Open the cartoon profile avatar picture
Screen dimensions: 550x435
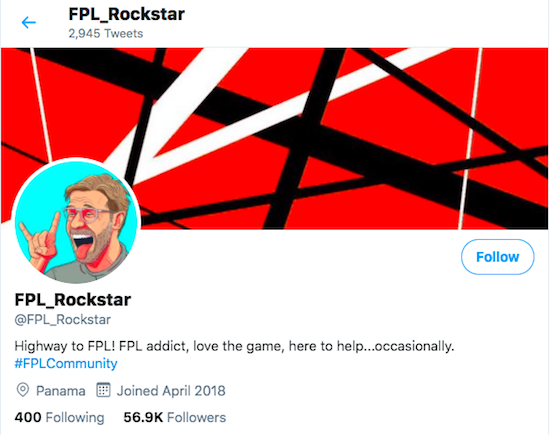point(76,221)
